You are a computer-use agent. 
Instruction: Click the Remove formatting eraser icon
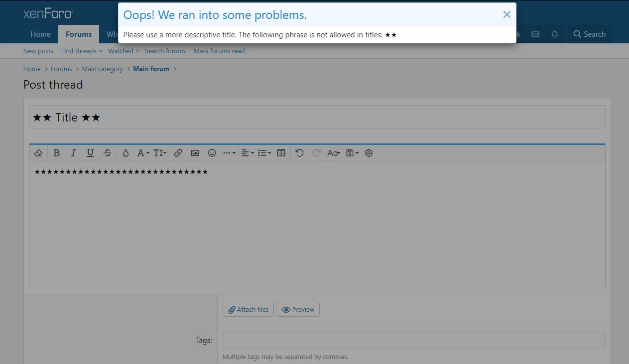coord(38,153)
